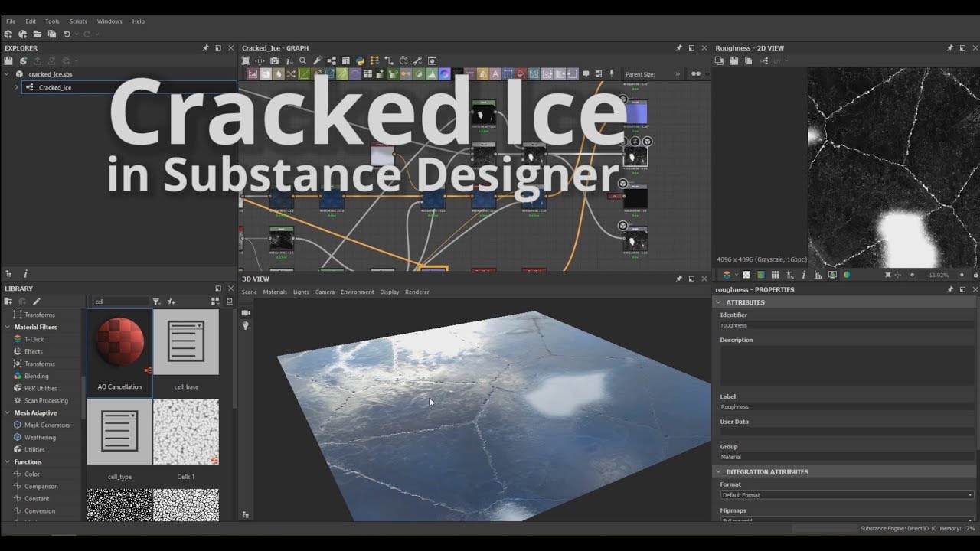Click the Curve node icon in node bar
The image size is (980, 551).
pos(303,74)
